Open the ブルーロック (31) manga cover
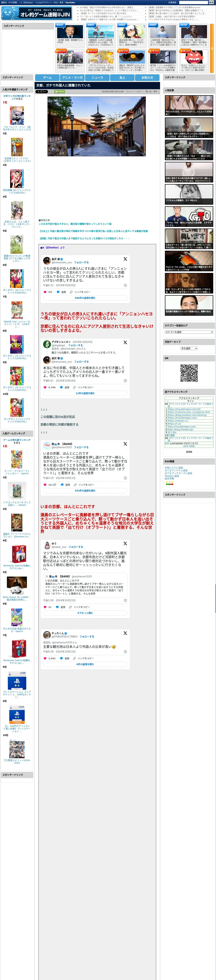 tap(17, 116)
